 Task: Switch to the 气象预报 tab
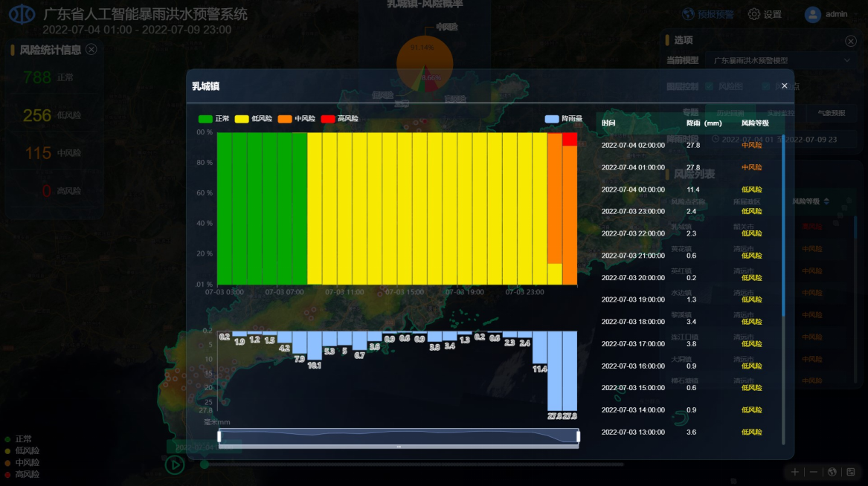(x=833, y=112)
